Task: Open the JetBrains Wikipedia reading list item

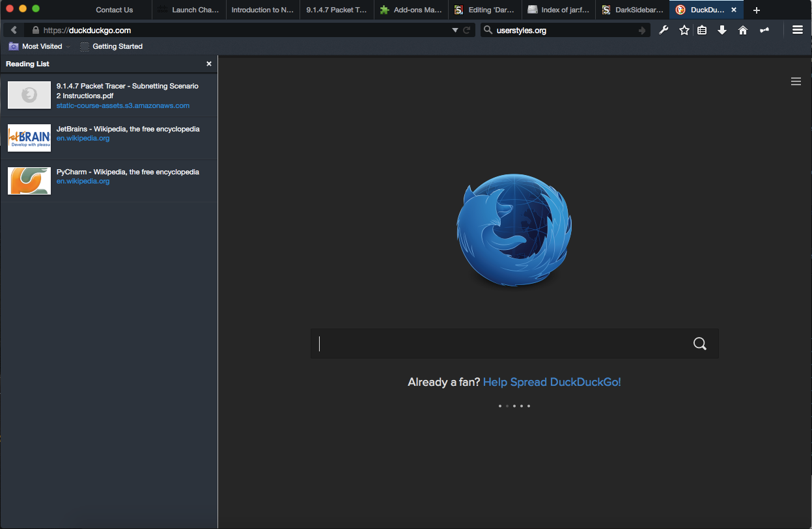Action: click(x=109, y=138)
